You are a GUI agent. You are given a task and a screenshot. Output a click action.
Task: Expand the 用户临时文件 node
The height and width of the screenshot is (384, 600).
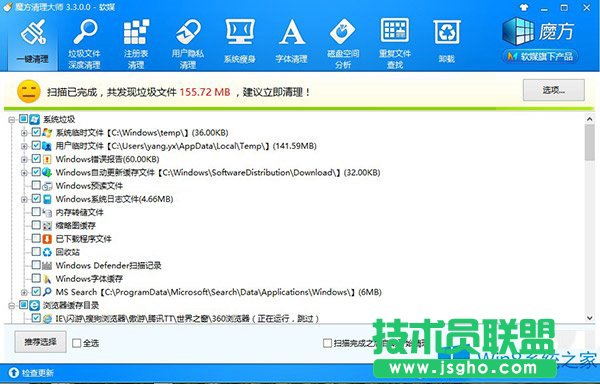coord(24,146)
